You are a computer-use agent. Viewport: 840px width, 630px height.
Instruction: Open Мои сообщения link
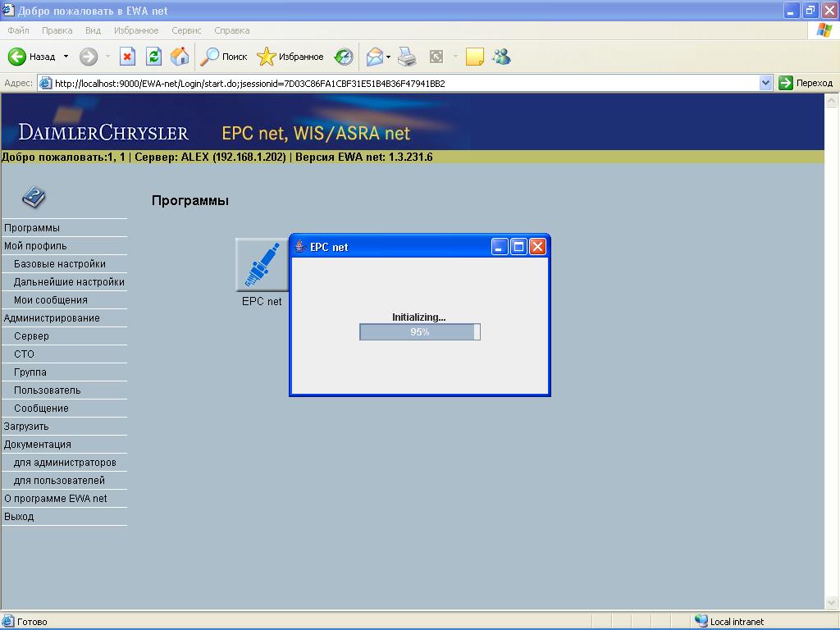tap(51, 300)
